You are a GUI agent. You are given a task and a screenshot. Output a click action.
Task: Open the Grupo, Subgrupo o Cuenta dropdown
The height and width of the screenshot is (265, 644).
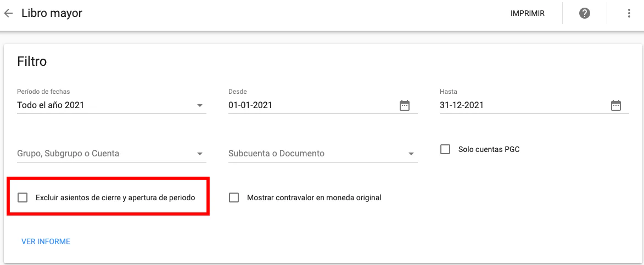[x=200, y=154]
